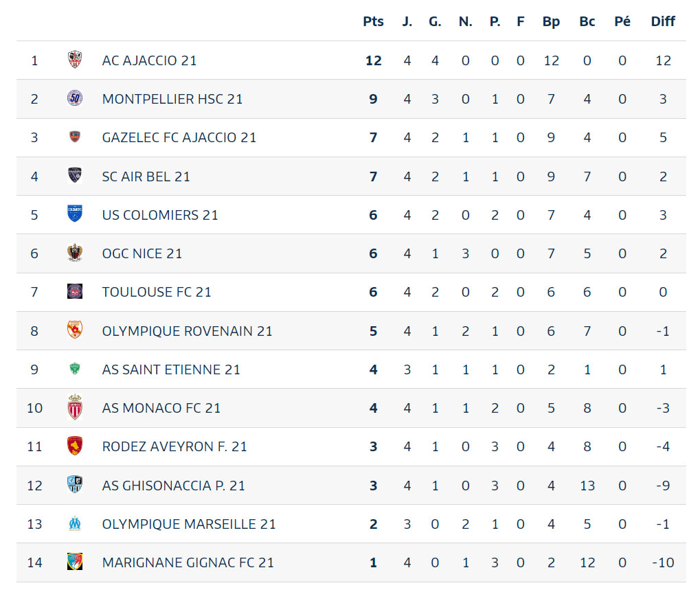Click the Diff column header
The image size is (700, 592).
click(x=663, y=21)
